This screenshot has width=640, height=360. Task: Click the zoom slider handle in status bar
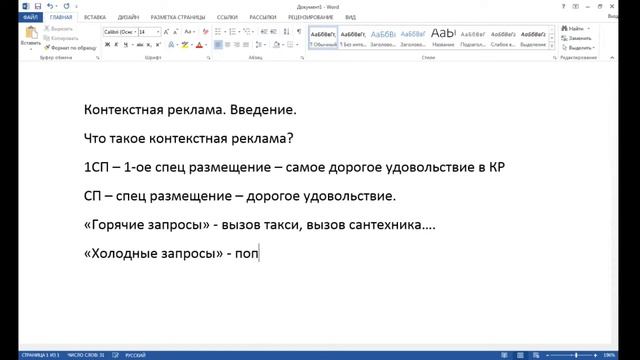click(576, 355)
